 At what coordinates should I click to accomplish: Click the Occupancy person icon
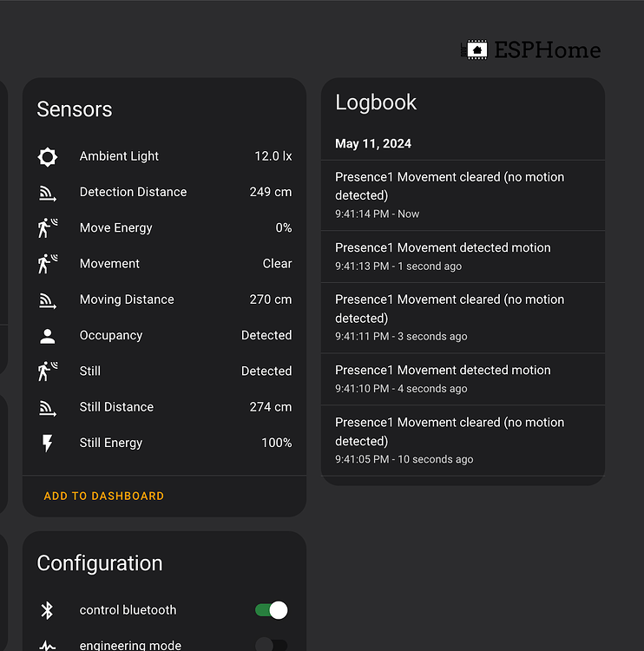[48, 336]
